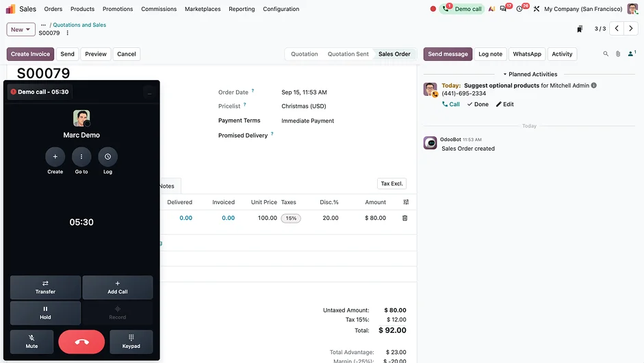
Task: Open attachments paperclip icon in chatter
Action: tap(618, 54)
